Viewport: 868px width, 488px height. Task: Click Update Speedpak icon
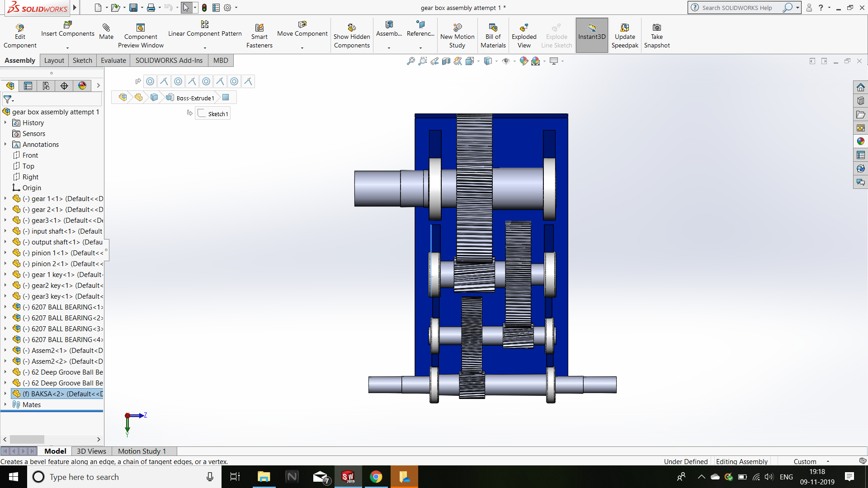[x=625, y=28]
